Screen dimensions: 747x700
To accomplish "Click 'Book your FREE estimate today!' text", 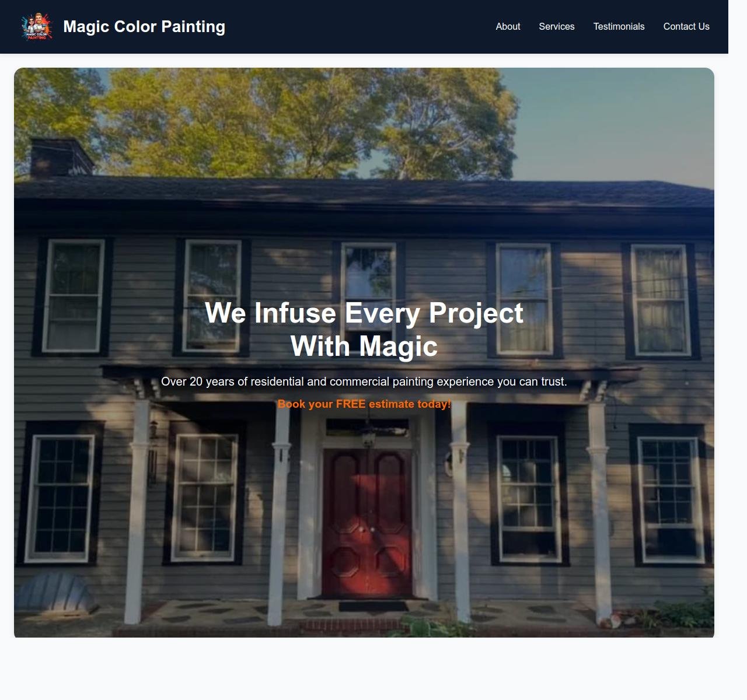I will click(x=364, y=404).
